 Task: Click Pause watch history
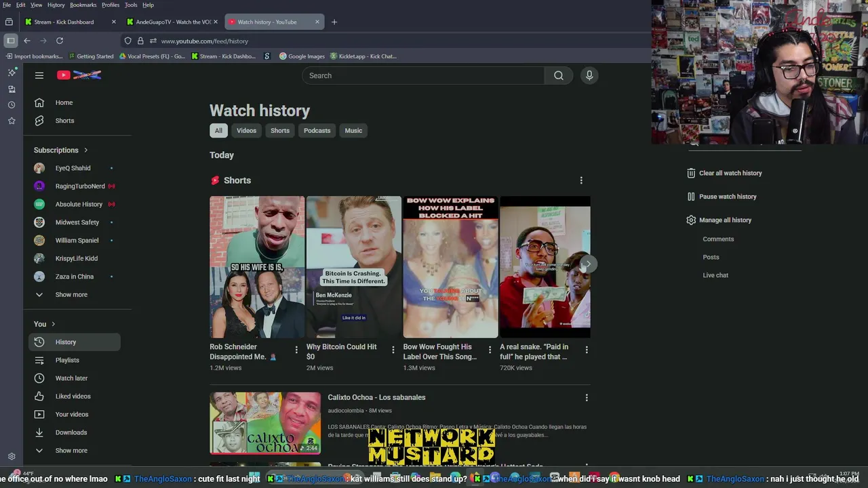point(722,197)
